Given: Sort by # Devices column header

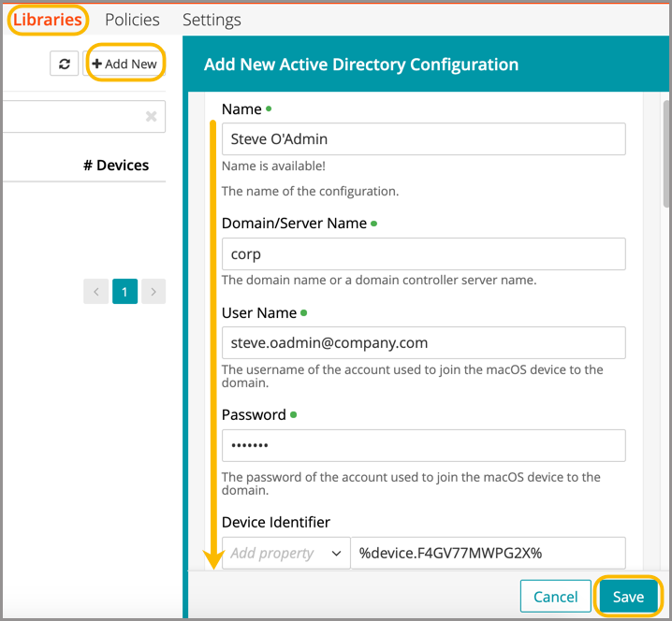Looking at the screenshot, I should pos(116,166).
